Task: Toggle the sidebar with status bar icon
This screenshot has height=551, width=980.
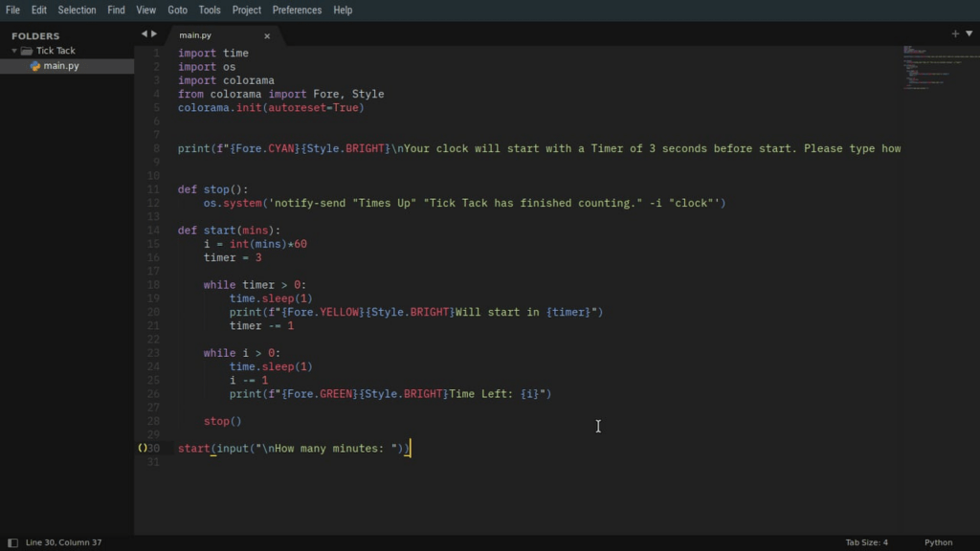Action: click(x=12, y=542)
